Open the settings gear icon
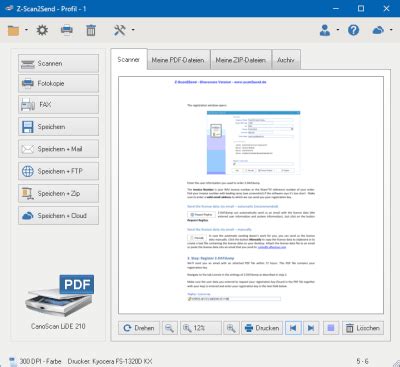 point(42,30)
